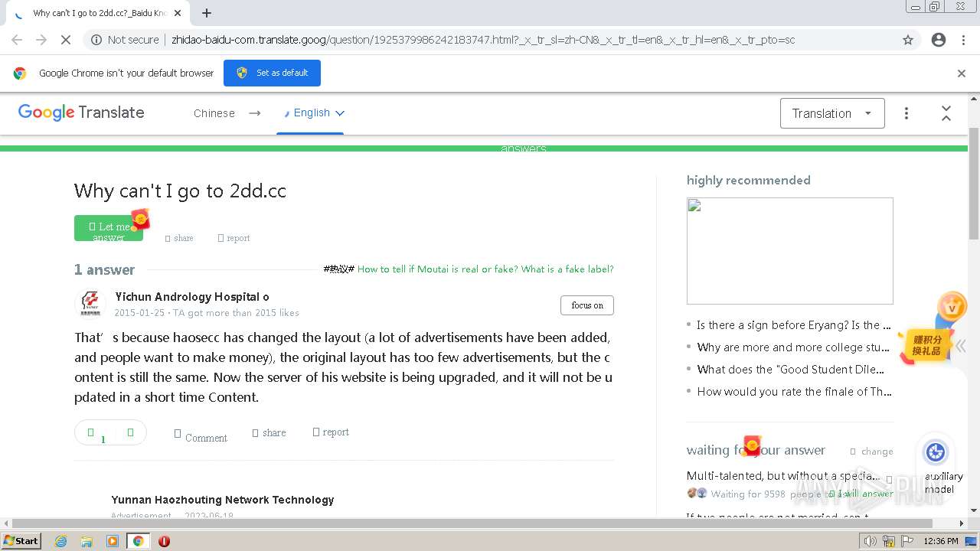This screenshot has height=551, width=980.
Task: Open Yichun Andrology Hospital profile name
Action: tap(192, 297)
